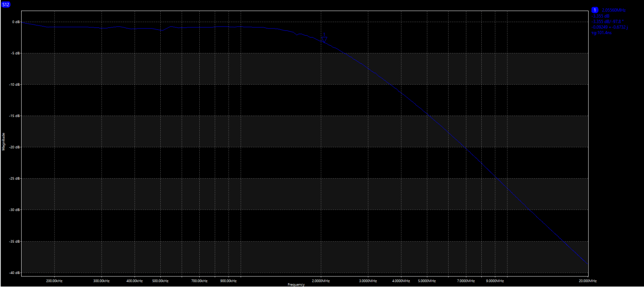Click the 2.0000MHz x-axis label
644x287 pixels.
click(x=321, y=281)
